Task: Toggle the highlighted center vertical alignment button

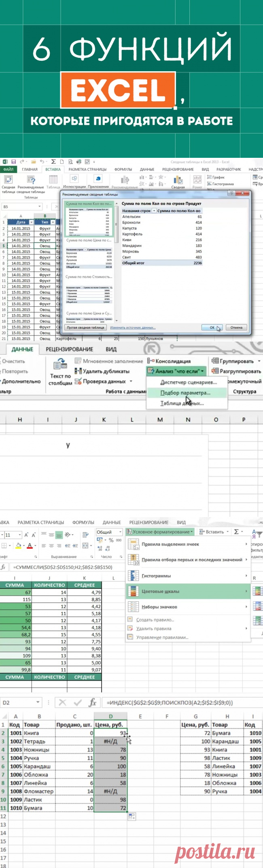Action: tap(59, 535)
